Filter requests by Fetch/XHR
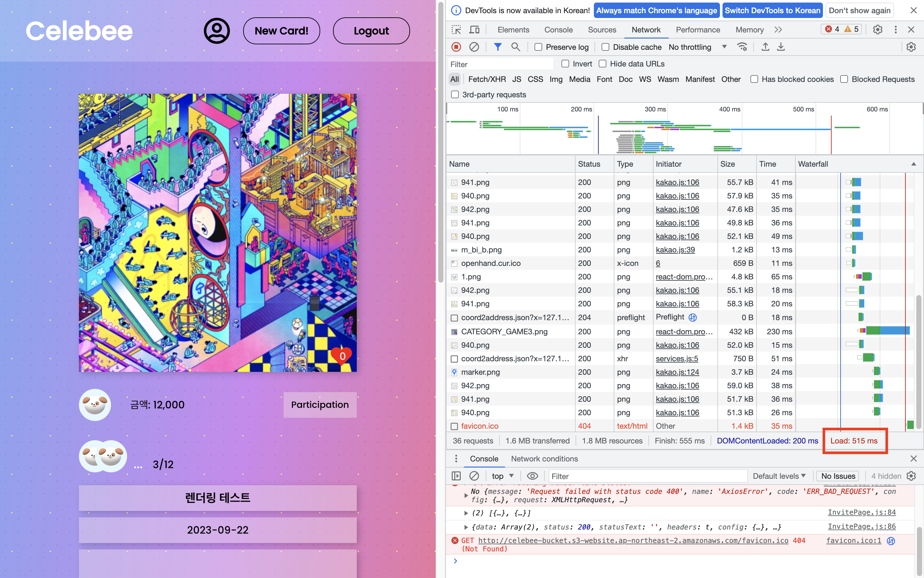The height and width of the screenshot is (578, 924). [x=487, y=79]
